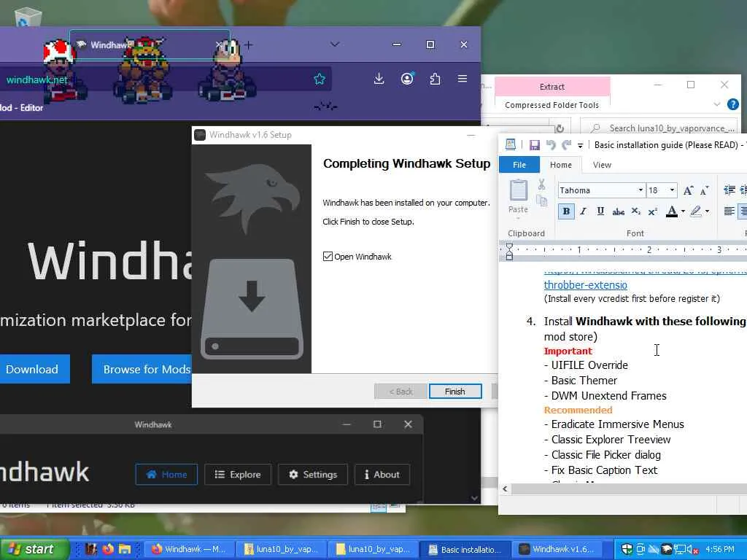Open the Windows start button
Viewport: 747px width, 560px height.
coord(34,549)
